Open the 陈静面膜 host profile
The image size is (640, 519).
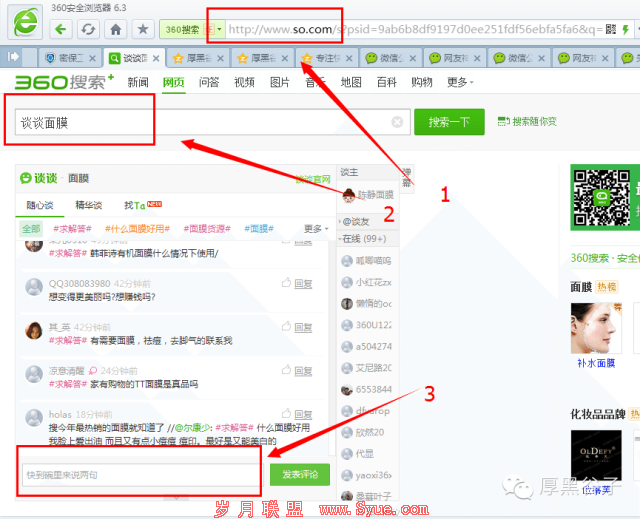click(368, 195)
